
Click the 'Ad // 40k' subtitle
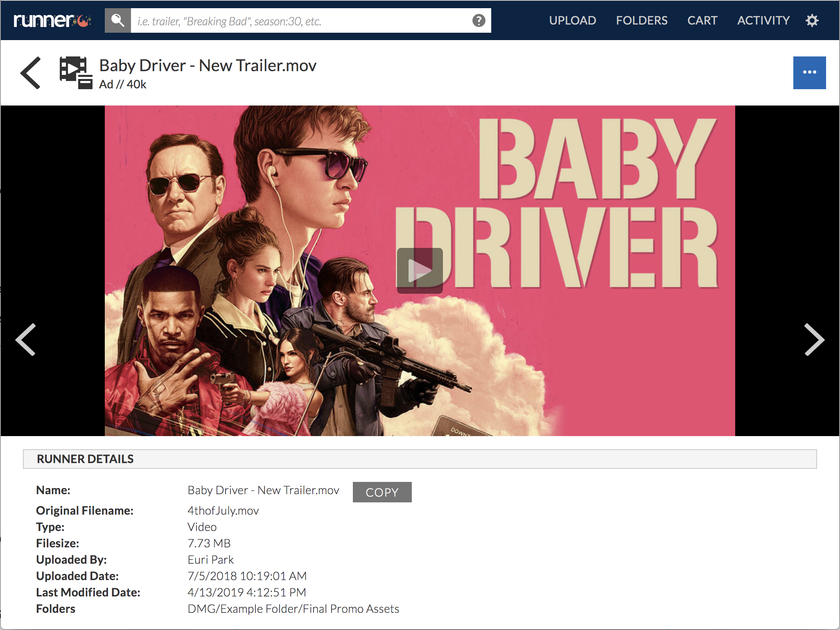click(122, 84)
